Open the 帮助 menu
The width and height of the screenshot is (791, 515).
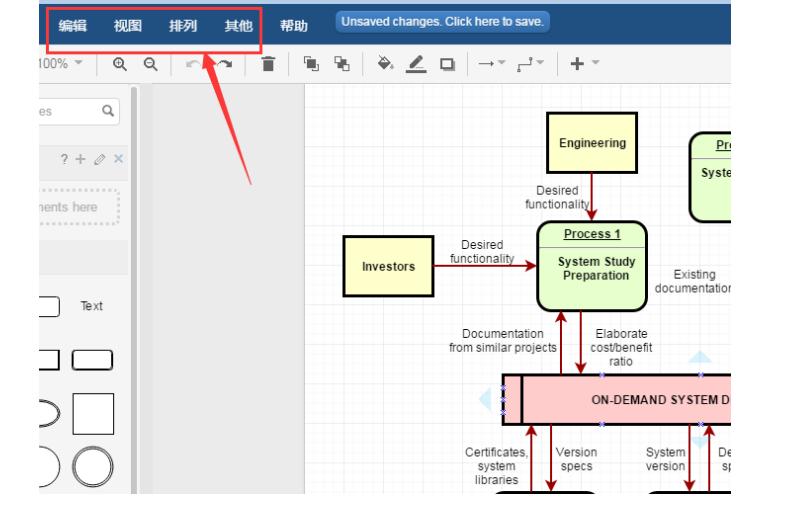(294, 26)
